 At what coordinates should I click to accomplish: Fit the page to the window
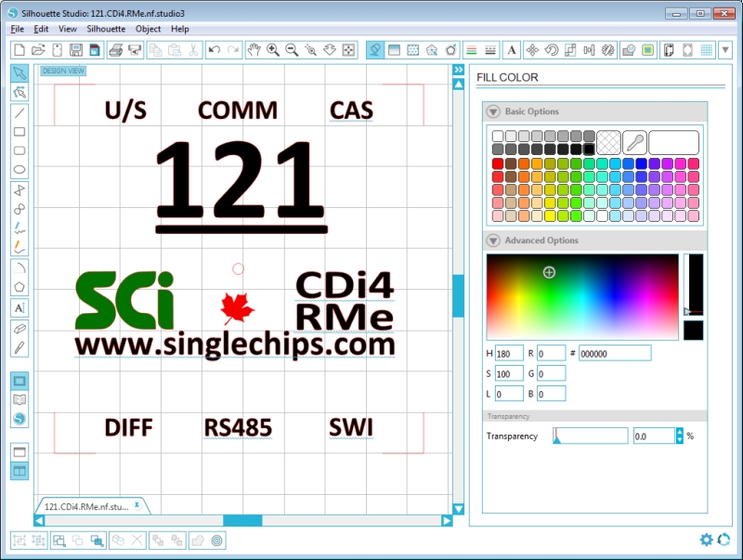pos(348,50)
